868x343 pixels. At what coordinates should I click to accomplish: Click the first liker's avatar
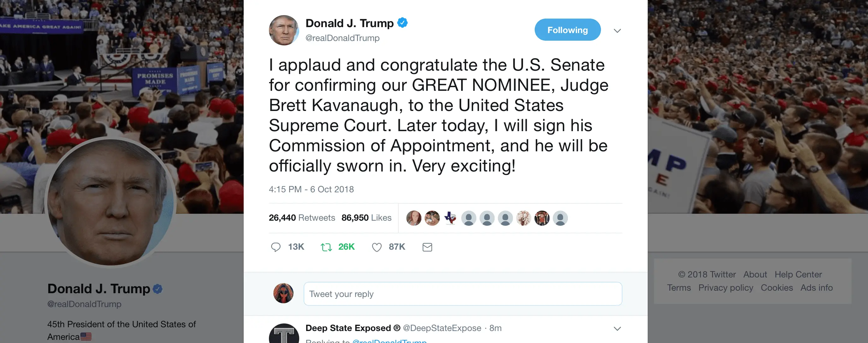pos(413,218)
